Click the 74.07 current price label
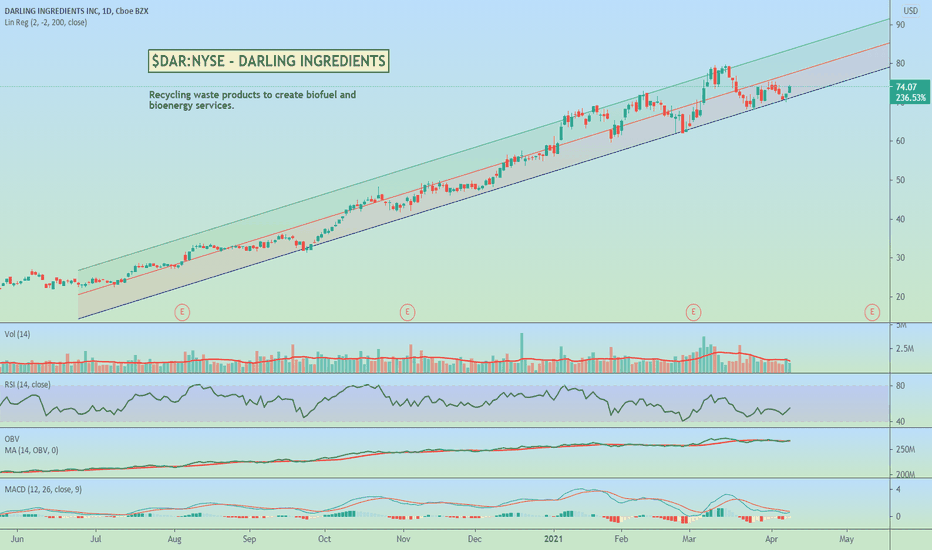 (906, 87)
